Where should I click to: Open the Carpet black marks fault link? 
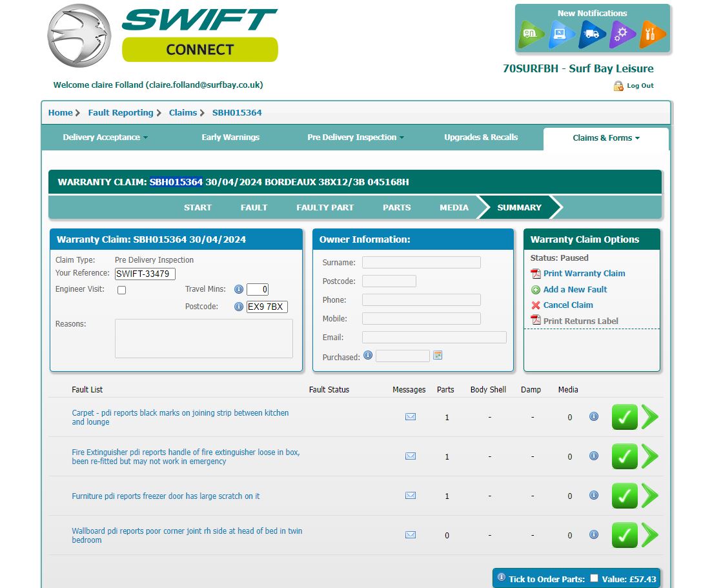coord(180,417)
